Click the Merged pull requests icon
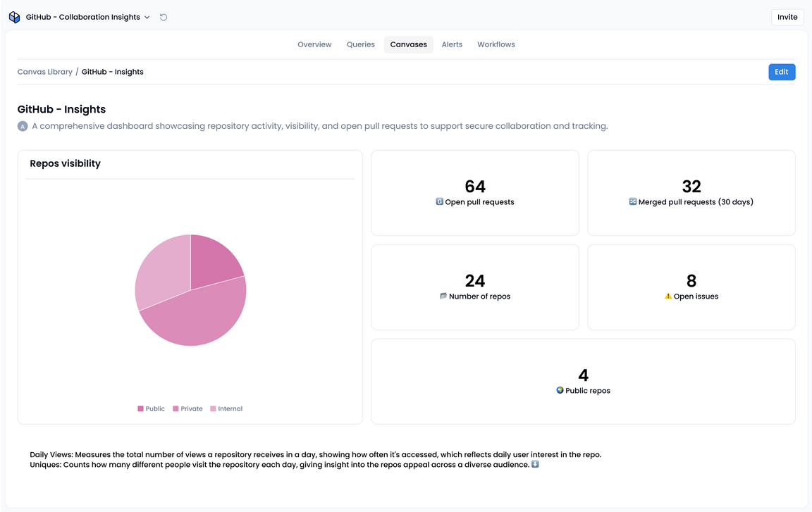The image size is (812, 512). [632, 201]
